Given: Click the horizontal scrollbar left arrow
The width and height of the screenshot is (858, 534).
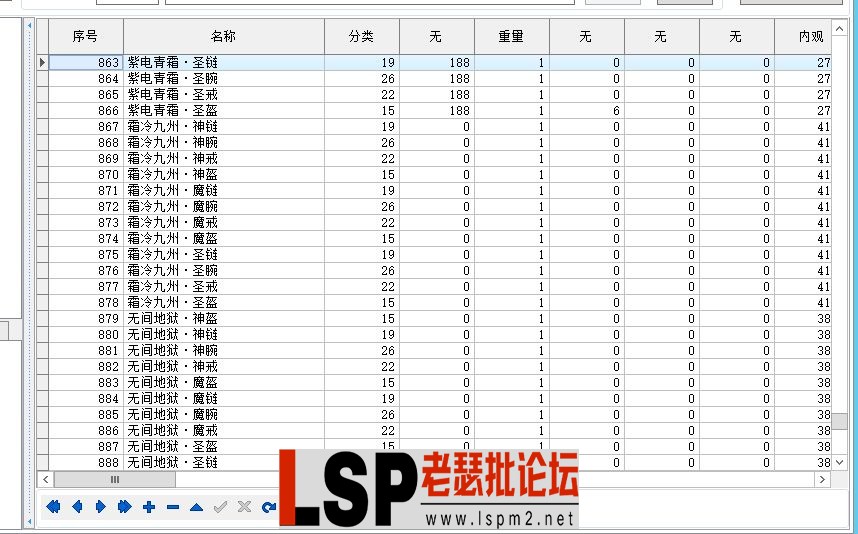Looking at the screenshot, I should [x=45, y=480].
